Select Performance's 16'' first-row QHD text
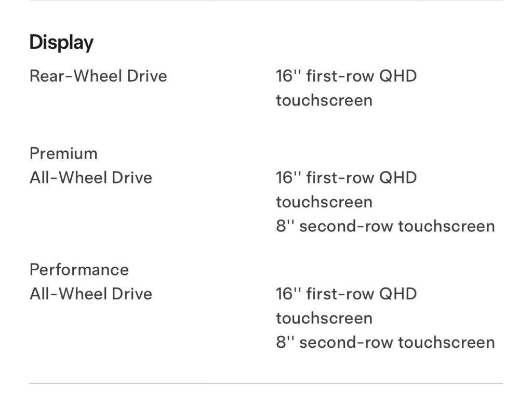The width and height of the screenshot is (532, 393). point(346,294)
